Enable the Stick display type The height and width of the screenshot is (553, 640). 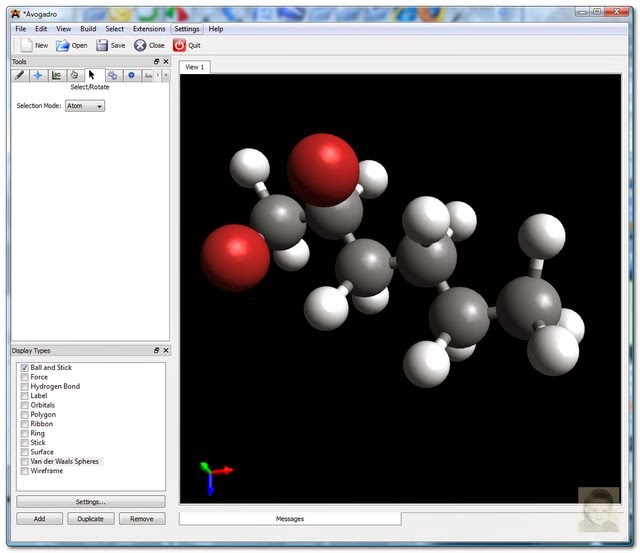24,443
